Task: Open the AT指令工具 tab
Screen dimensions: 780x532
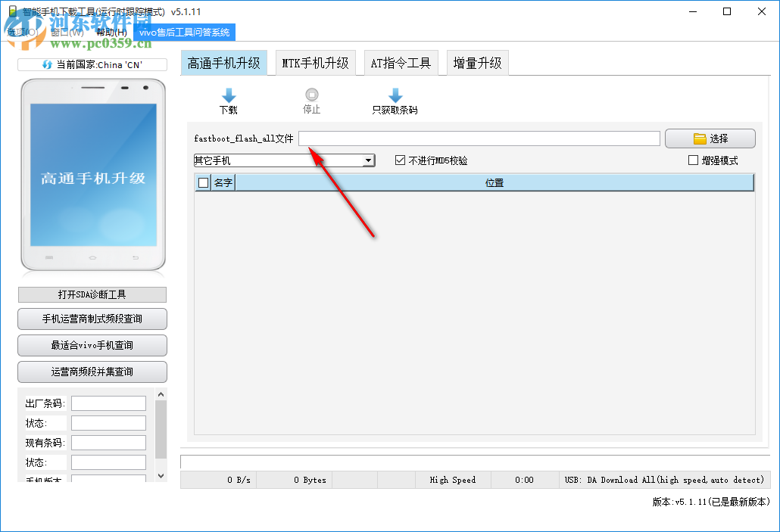Action: tap(401, 64)
